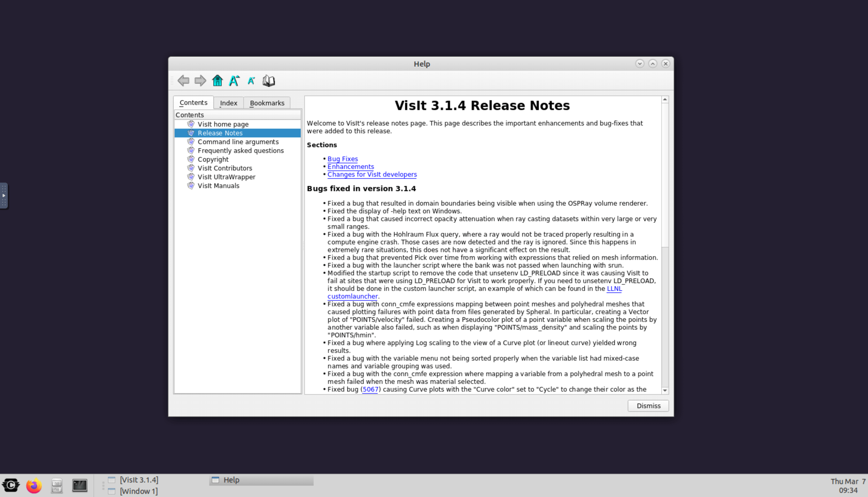Viewport: 868px width, 497px height.
Task: Follow Changes for VisIt developers link
Action: [x=372, y=174]
